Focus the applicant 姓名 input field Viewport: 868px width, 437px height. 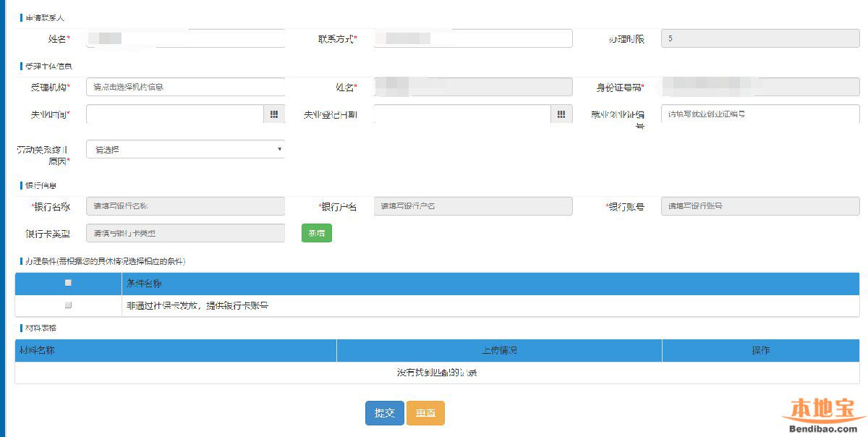[x=185, y=38]
